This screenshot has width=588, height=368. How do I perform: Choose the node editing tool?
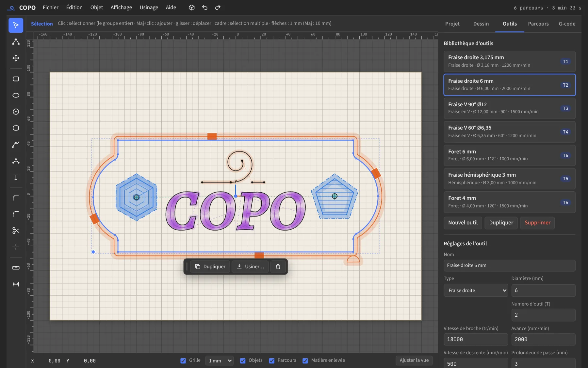(16, 42)
